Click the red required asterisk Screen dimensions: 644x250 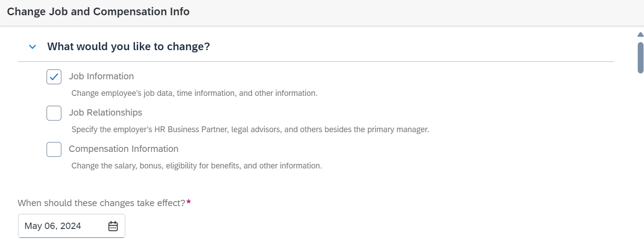click(x=189, y=203)
